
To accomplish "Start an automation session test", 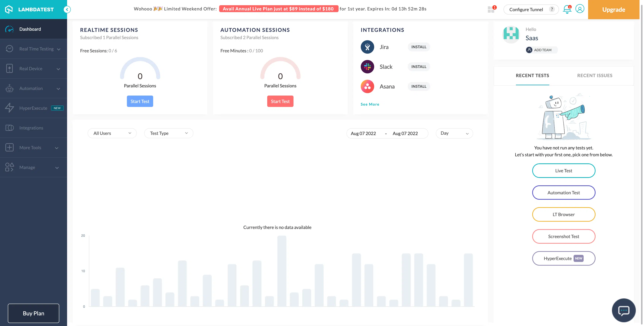I will coord(280,101).
